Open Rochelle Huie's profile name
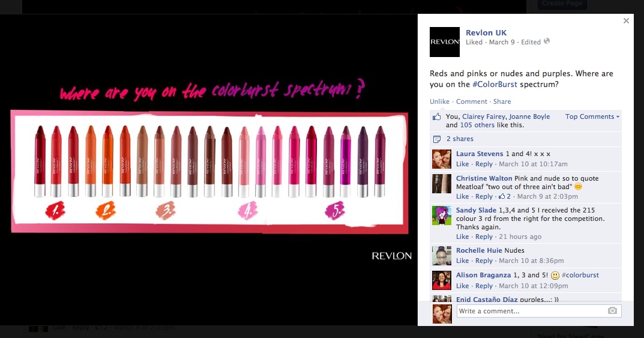The width and height of the screenshot is (644, 338). click(479, 250)
